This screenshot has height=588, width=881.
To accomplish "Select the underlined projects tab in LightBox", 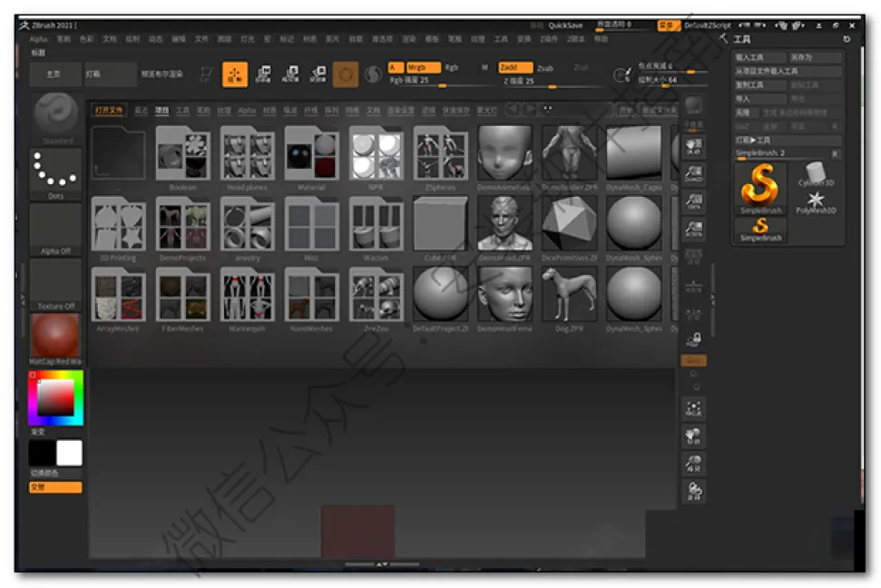I will 162,111.
